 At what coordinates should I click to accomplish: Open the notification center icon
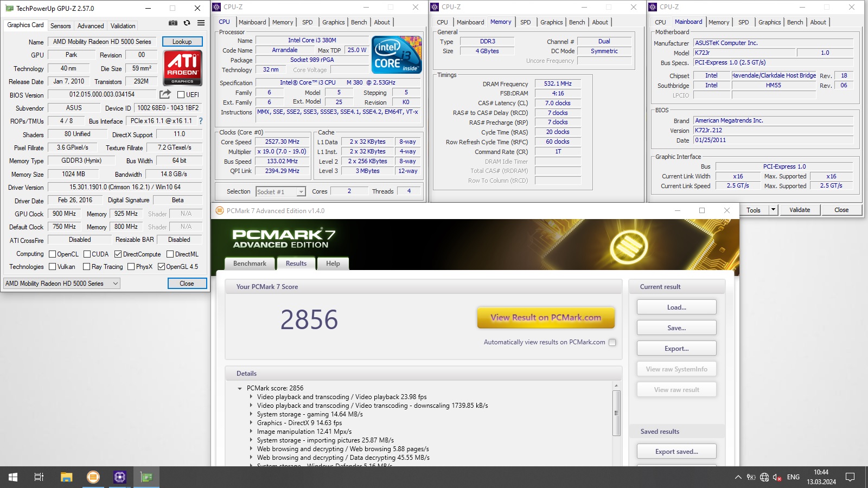850,477
